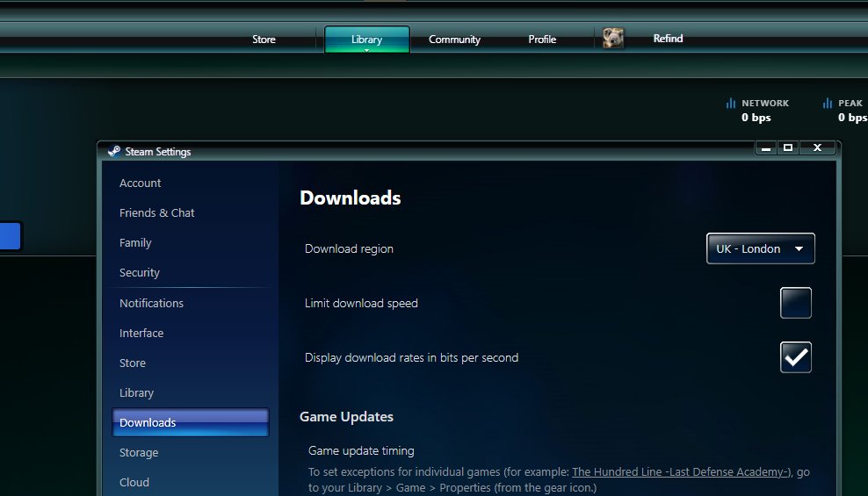Minimize the Steam Settings window

[765, 147]
